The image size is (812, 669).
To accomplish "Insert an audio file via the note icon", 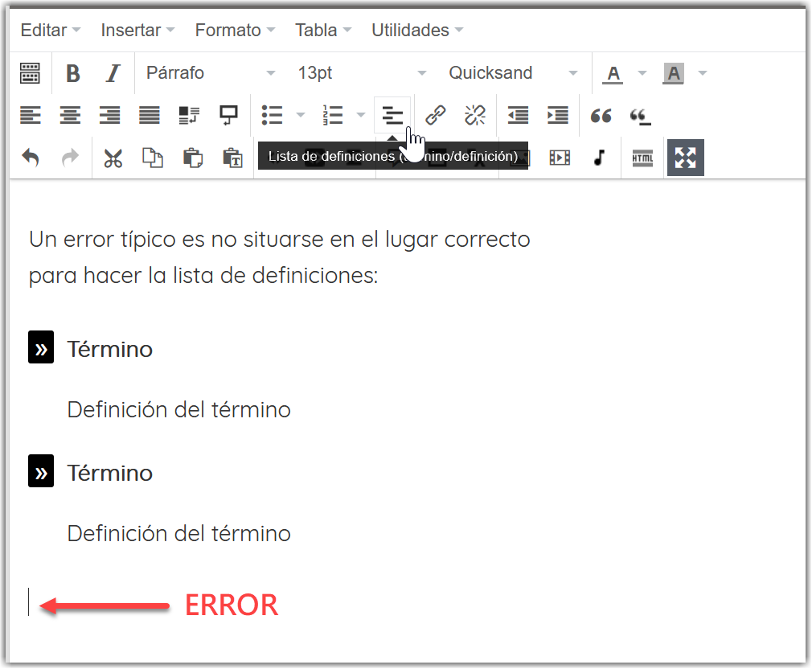I will click(601, 157).
